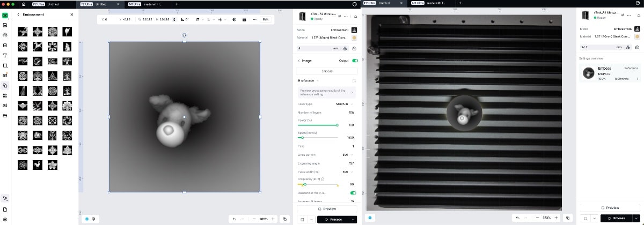Select the Text tool in left sidebar
The height and width of the screenshot is (225, 644).
point(5,55)
